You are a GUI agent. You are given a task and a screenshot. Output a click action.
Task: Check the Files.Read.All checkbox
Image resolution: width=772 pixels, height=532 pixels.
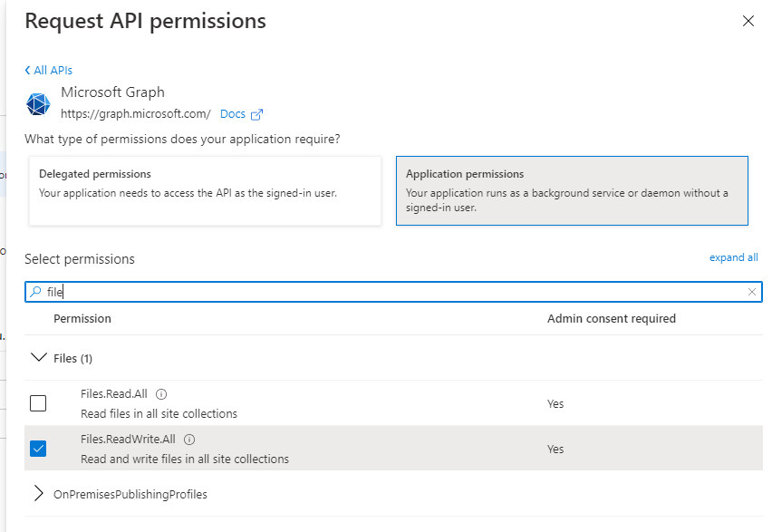pyautogui.click(x=38, y=403)
